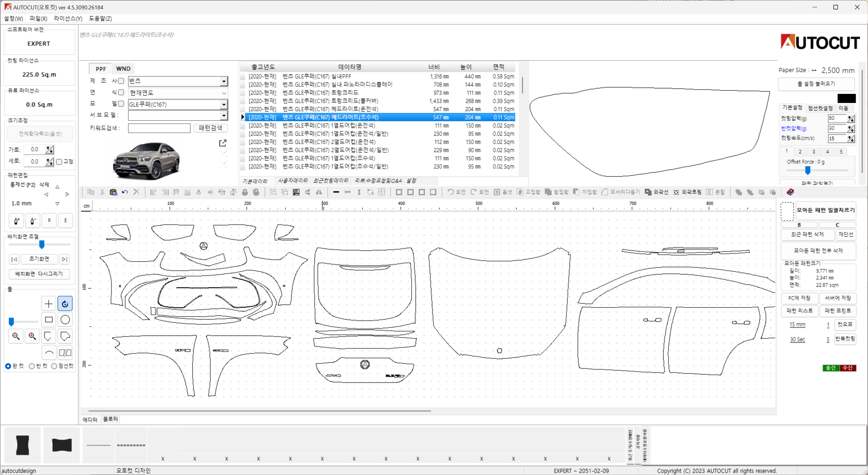
Task: Switch to the WND tab
Action: (123, 69)
